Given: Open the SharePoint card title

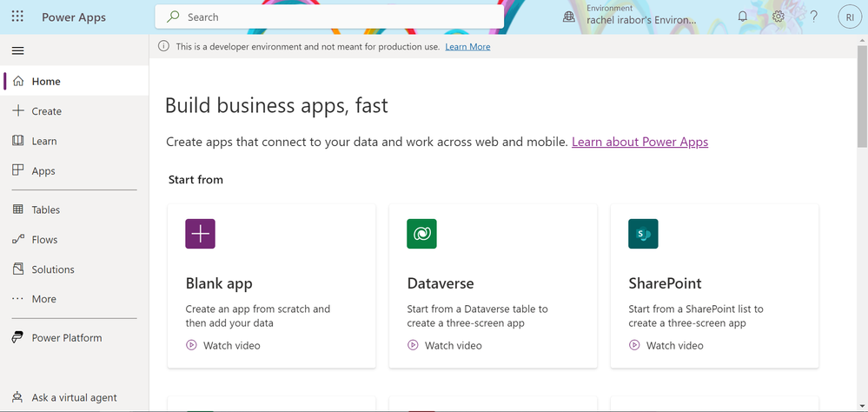Looking at the screenshot, I should point(665,283).
